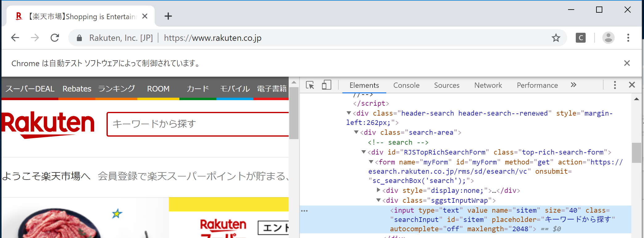The image size is (644, 238).
Task: Click the webpage vertical scrollbar thumb
Action: tap(294, 113)
